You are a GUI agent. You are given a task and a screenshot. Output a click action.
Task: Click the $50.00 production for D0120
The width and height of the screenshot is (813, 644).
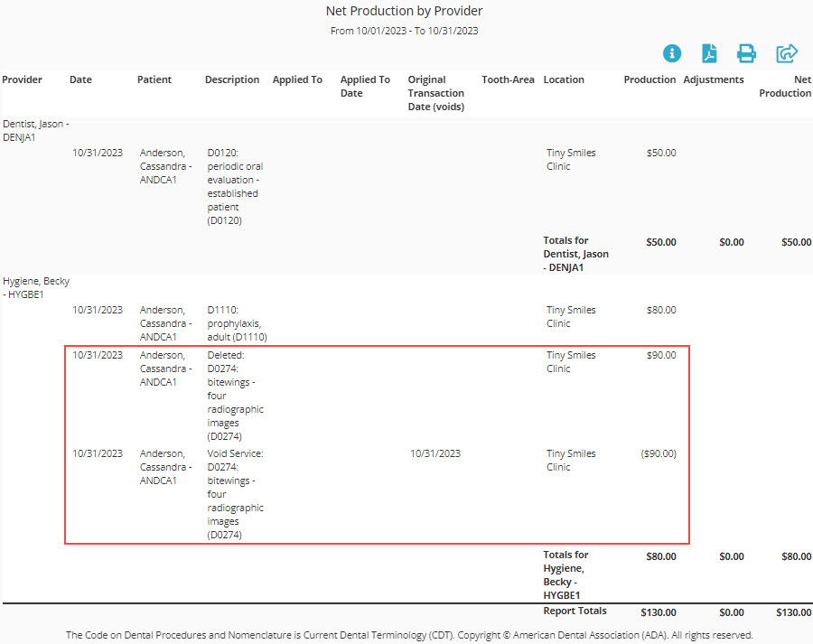[661, 153]
